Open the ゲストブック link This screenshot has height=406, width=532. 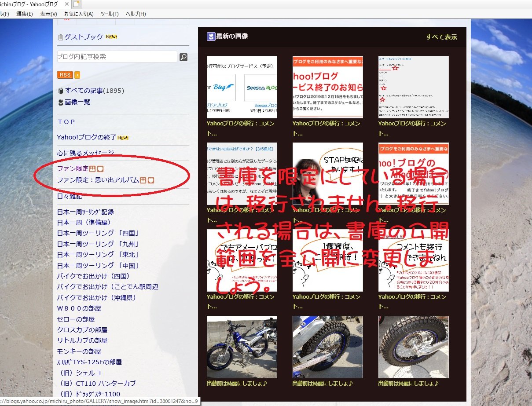pyautogui.click(x=84, y=37)
